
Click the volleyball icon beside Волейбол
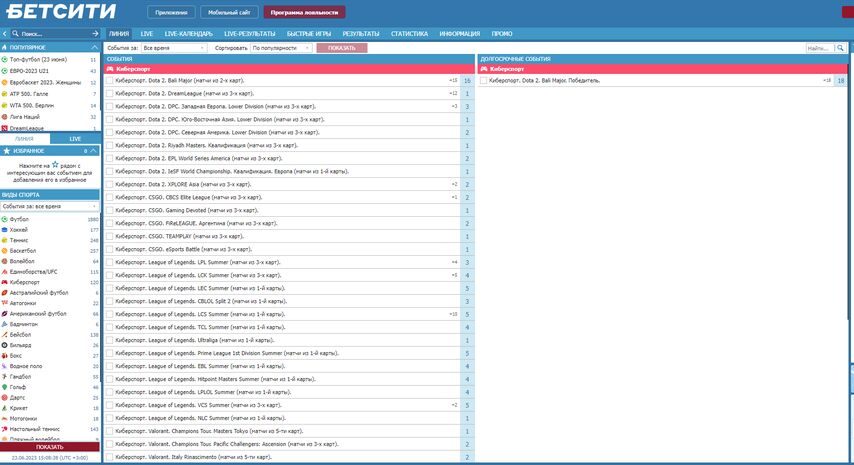click(x=4, y=261)
